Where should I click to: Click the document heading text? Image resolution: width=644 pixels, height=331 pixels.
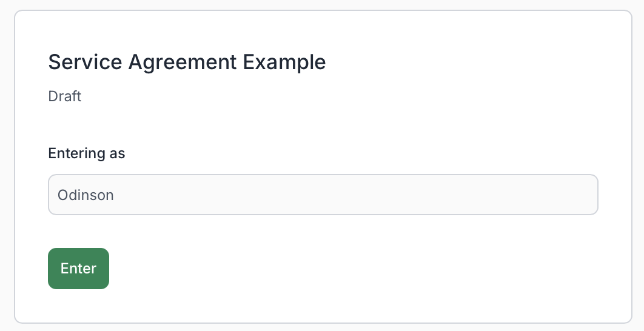click(x=187, y=62)
